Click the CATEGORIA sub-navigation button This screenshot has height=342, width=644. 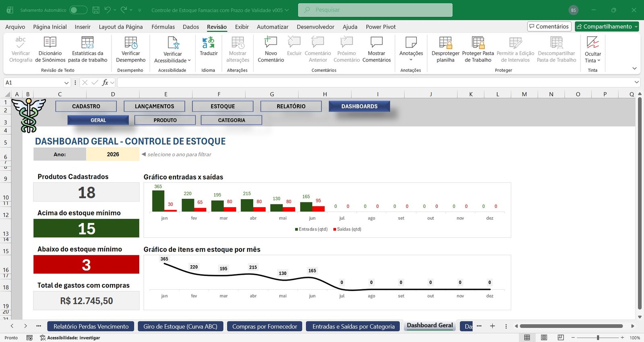[x=231, y=120]
